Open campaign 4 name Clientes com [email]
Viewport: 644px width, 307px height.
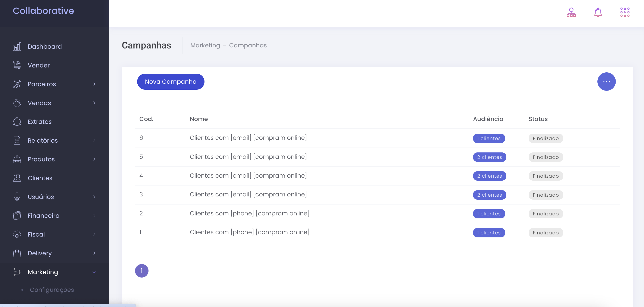click(248, 175)
